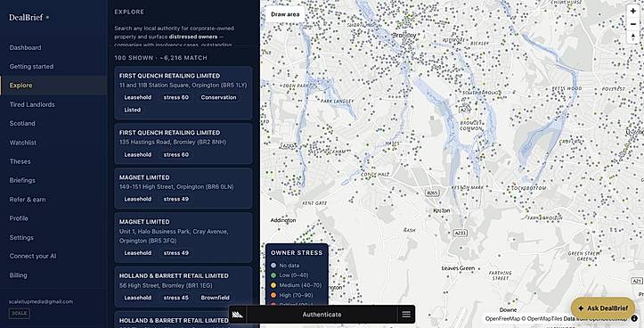Open Connect your AI

point(33,256)
